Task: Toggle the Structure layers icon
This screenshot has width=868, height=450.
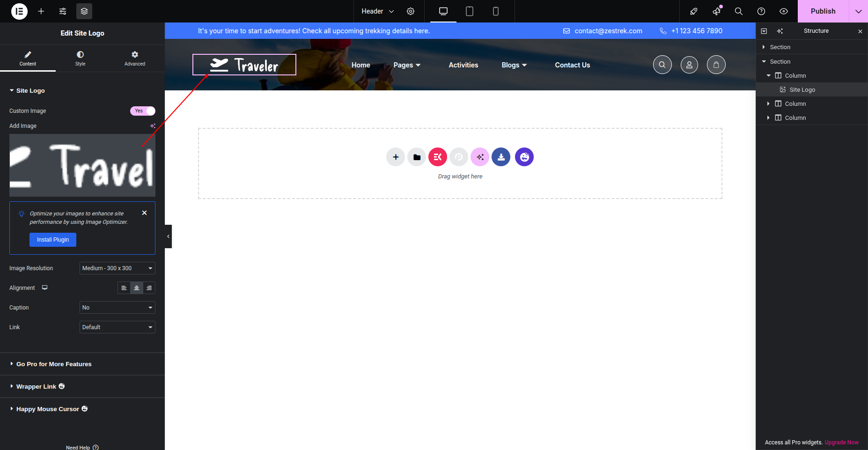Action: tap(84, 11)
